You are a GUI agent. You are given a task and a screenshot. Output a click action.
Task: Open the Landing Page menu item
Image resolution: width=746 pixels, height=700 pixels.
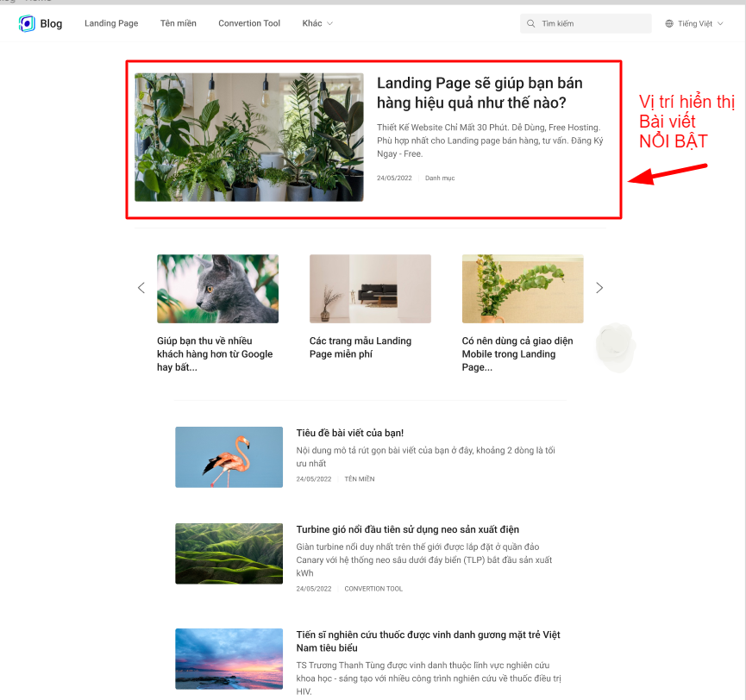(x=111, y=23)
